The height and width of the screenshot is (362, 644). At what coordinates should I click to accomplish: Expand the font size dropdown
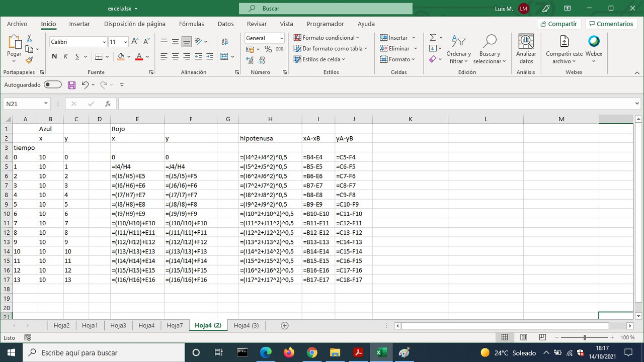click(125, 41)
